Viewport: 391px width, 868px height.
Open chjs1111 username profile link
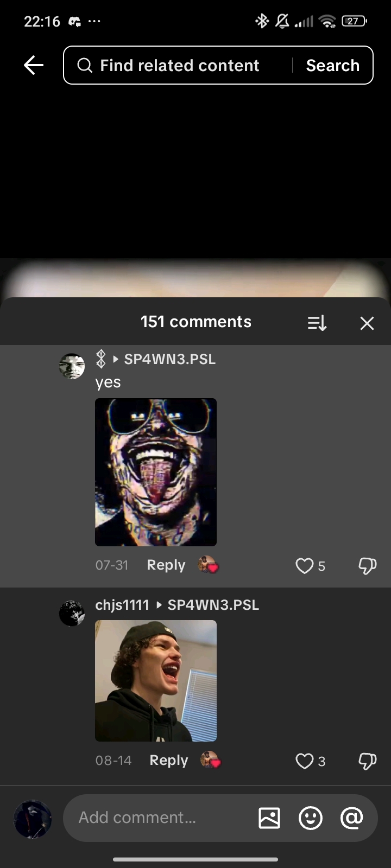coord(122,605)
